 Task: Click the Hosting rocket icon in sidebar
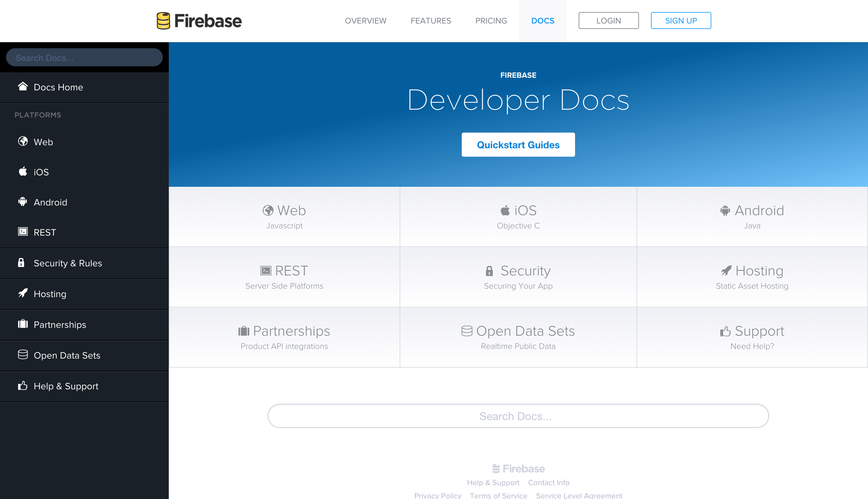click(x=23, y=293)
